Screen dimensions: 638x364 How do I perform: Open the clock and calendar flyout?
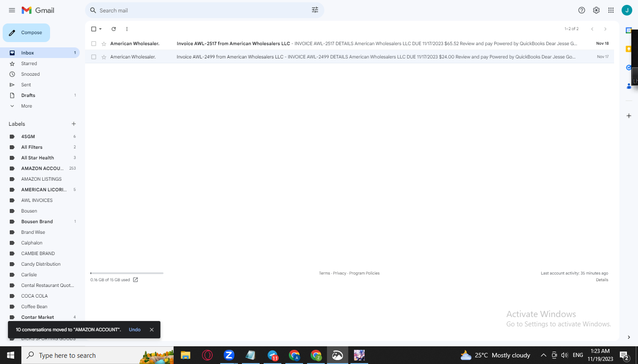pos(600,355)
